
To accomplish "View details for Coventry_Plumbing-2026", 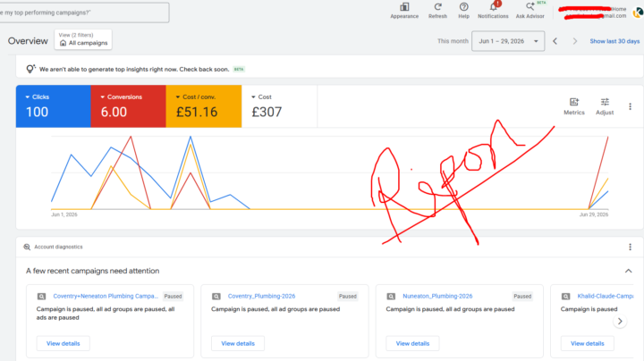I will (238, 343).
